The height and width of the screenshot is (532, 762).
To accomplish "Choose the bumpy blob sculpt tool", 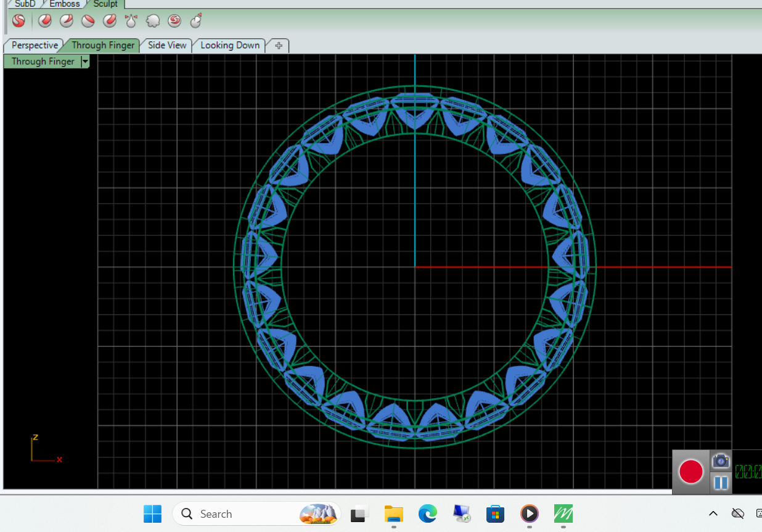I will point(153,21).
